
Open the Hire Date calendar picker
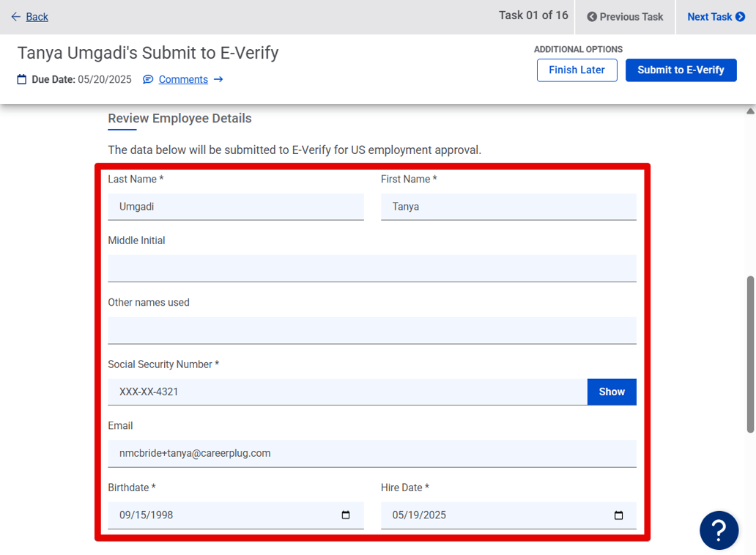point(618,515)
